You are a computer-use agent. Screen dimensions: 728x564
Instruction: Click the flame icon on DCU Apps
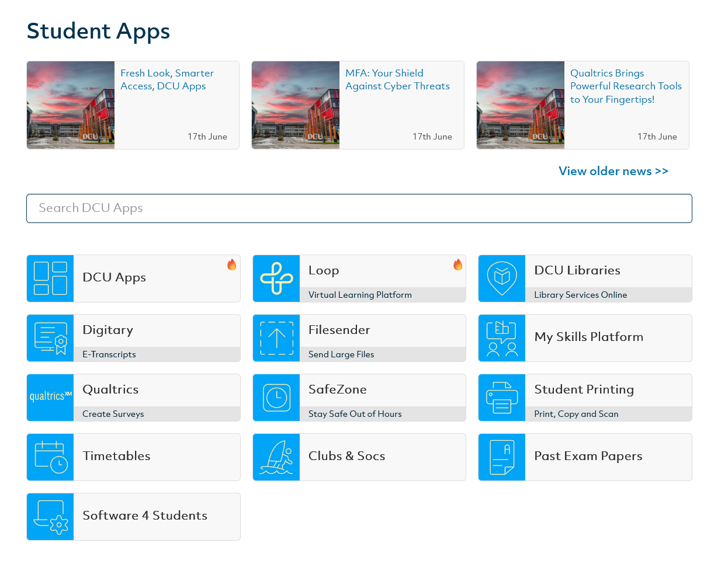coord(232,264)
